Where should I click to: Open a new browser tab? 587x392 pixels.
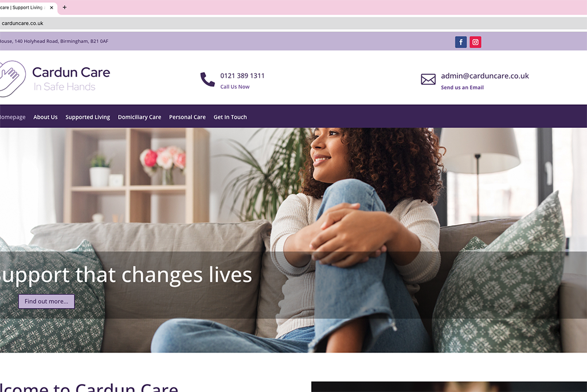point(64,7)
